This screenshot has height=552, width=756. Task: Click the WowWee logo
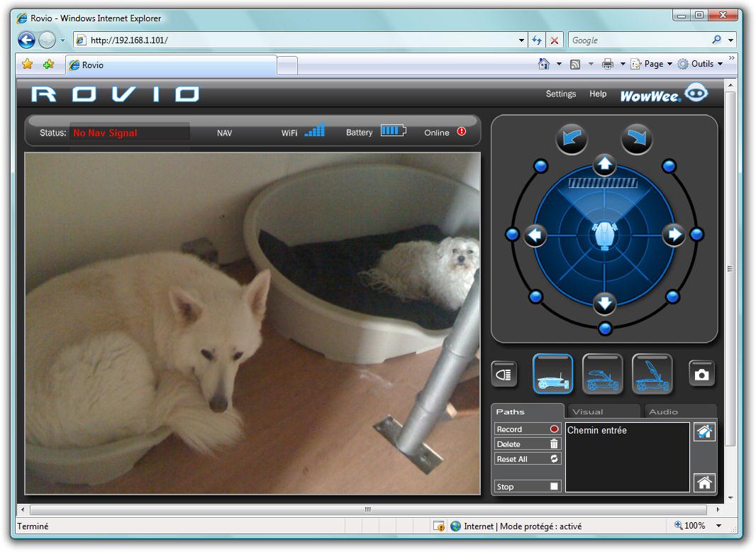(x=664, y=94)
